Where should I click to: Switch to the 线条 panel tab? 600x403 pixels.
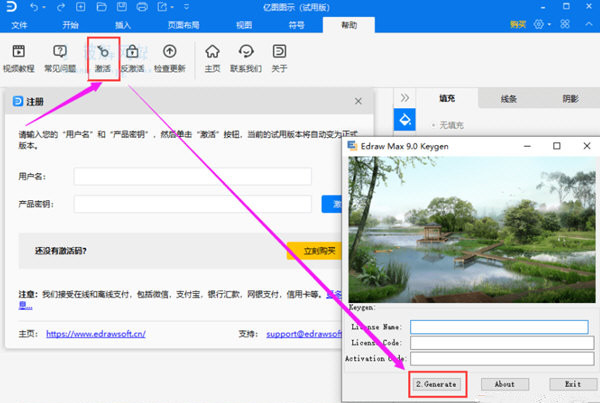point(509,98)
